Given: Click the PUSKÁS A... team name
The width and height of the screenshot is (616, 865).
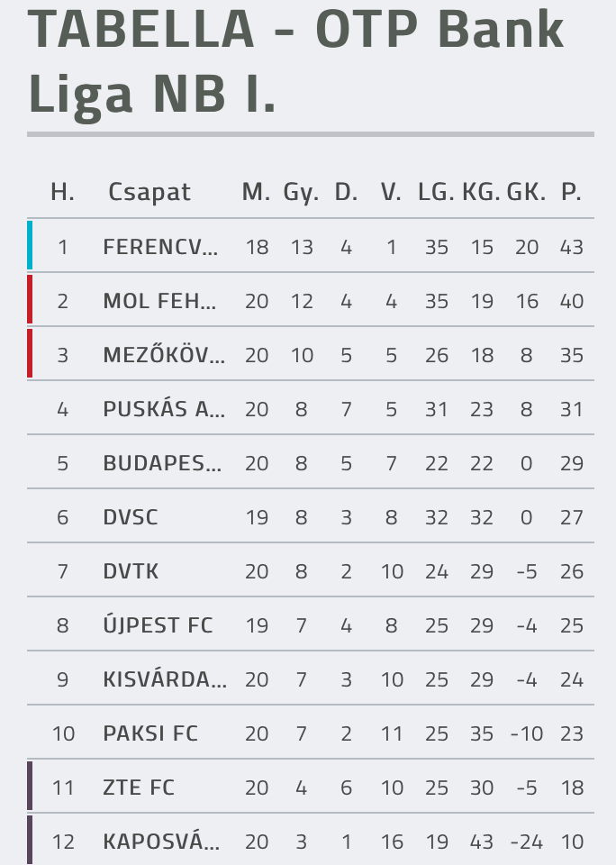Looking at the screenshot, I should 164,409.
